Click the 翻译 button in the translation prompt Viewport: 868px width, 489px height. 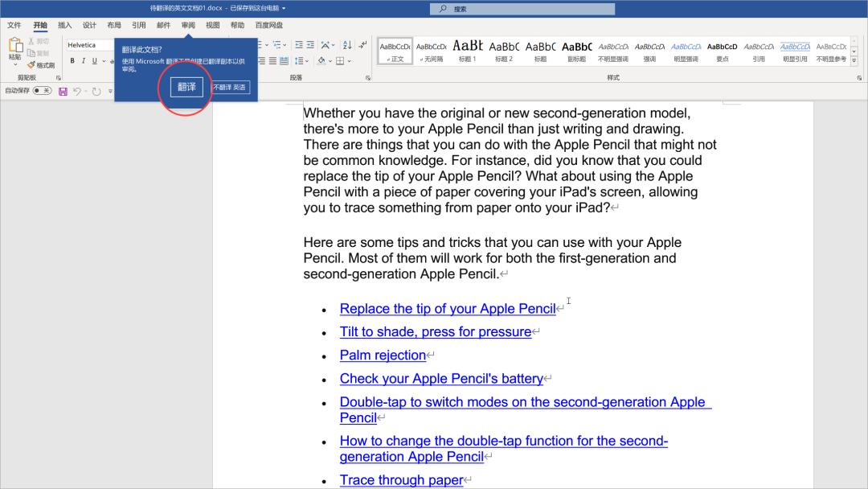[x=186, y=87]
